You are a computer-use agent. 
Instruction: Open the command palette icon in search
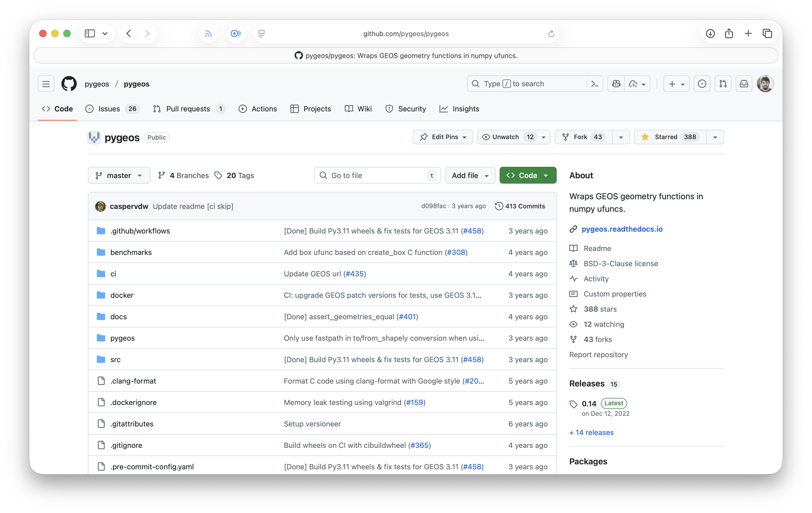click(x=595, y=84)
